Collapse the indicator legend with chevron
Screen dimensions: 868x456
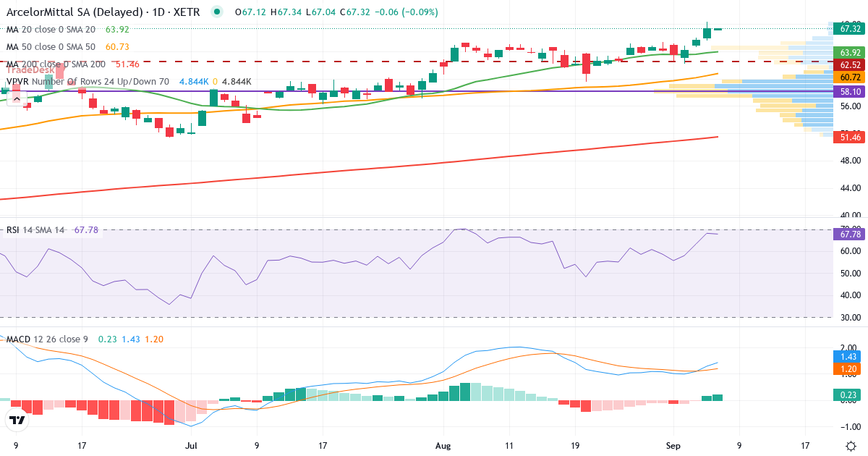pos(17,98)
